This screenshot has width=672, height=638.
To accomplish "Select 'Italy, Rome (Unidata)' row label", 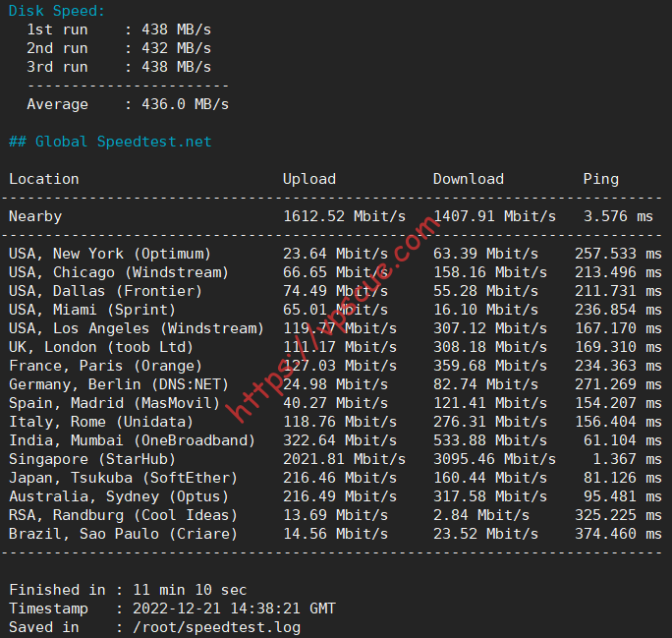I will (101, 422).
